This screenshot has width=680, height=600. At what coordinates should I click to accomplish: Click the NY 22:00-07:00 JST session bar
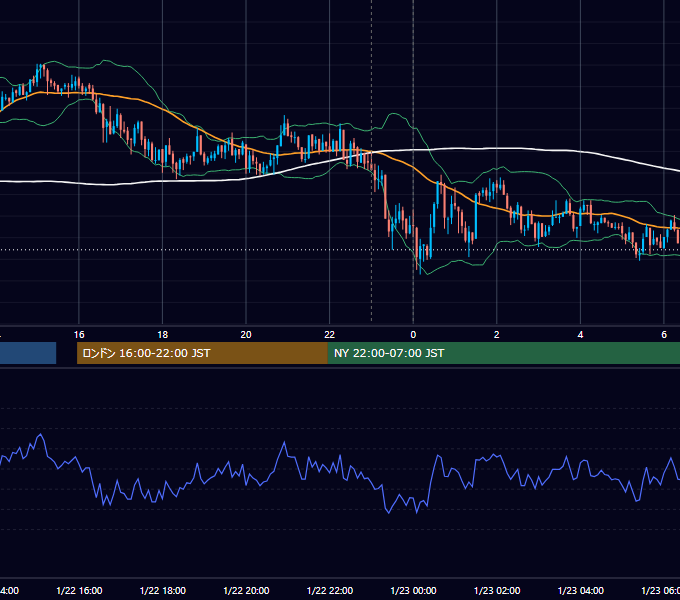(x=503, y=353)
